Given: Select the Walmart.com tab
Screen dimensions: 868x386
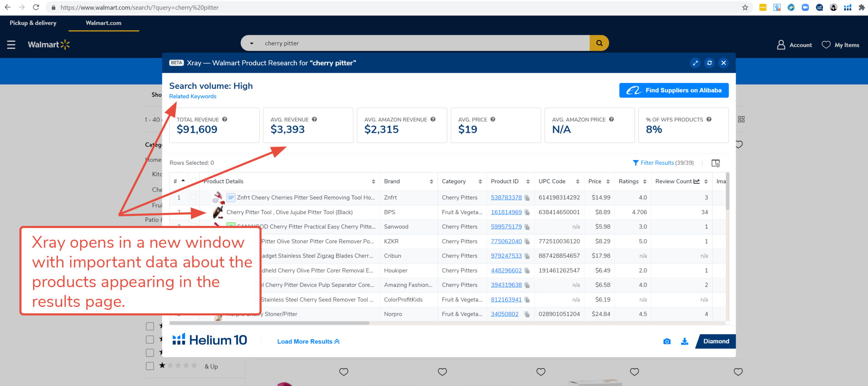Looking at the screenshot, I should [x=103, y=23].
